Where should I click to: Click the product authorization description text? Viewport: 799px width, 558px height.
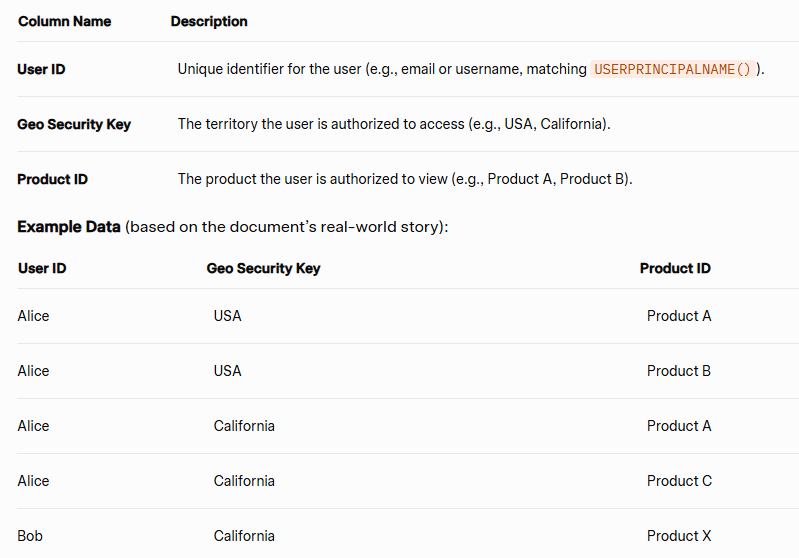click(x=405, y=179)
